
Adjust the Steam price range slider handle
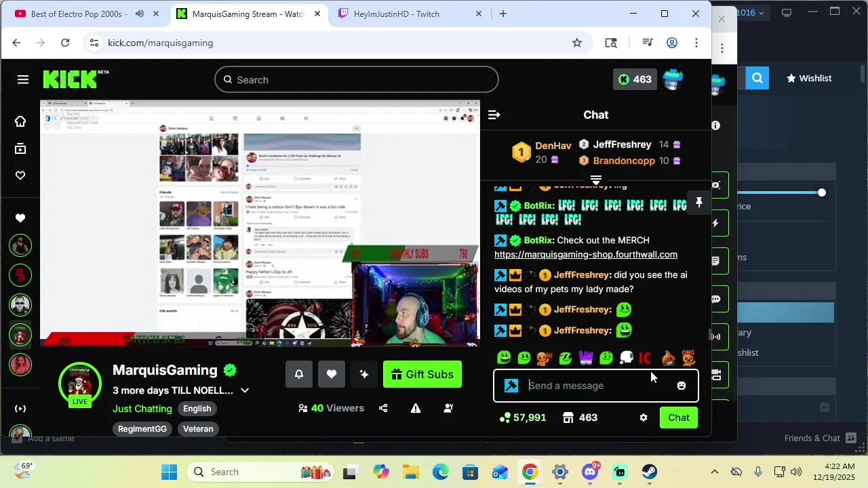point(822,192)
